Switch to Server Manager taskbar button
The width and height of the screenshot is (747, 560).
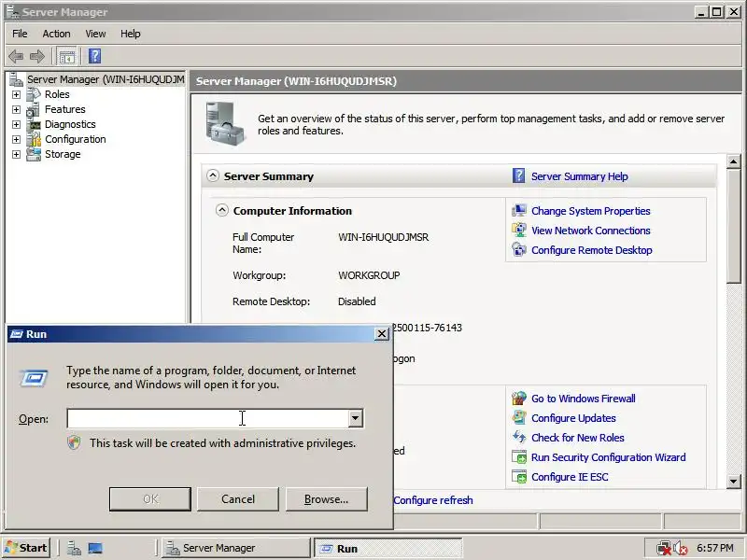[x=235, y=548]
